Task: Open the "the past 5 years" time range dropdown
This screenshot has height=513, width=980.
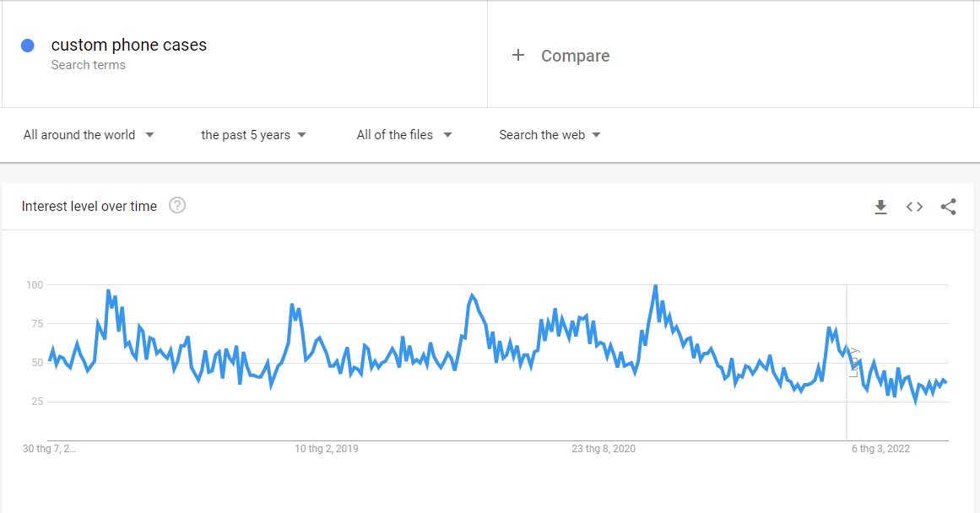Action: (x=253, y=135)
